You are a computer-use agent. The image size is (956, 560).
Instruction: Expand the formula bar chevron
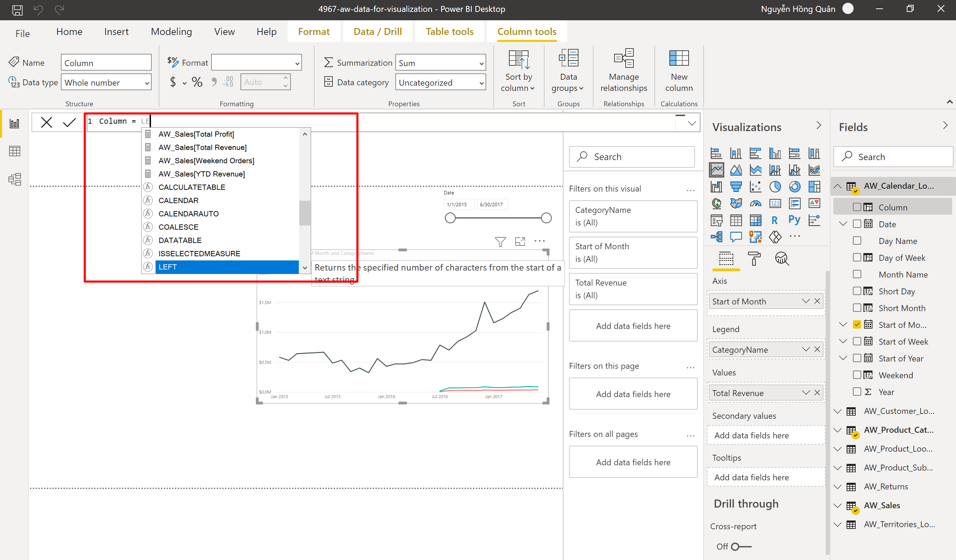(692, 123)
